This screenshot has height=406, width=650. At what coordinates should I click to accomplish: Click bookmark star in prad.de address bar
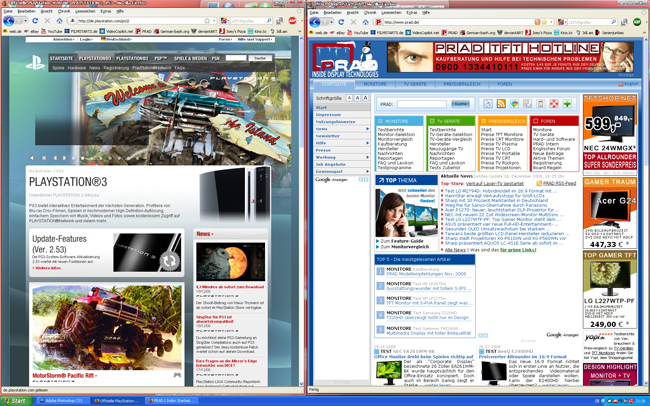[x=544, y=22]
